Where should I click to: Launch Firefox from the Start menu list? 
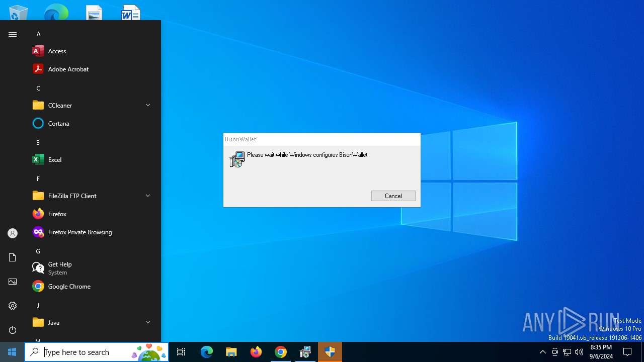pyautogui.click(x=93, y=214)
